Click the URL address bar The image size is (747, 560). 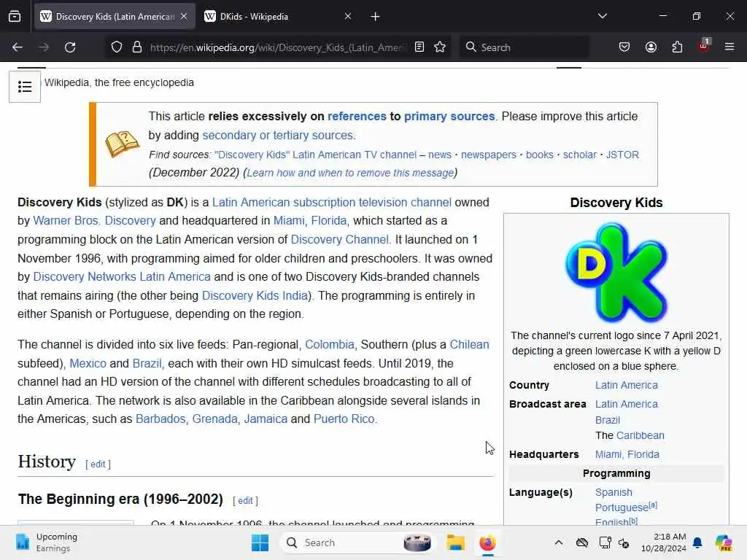pyautogui.click(x=278, y=47)
